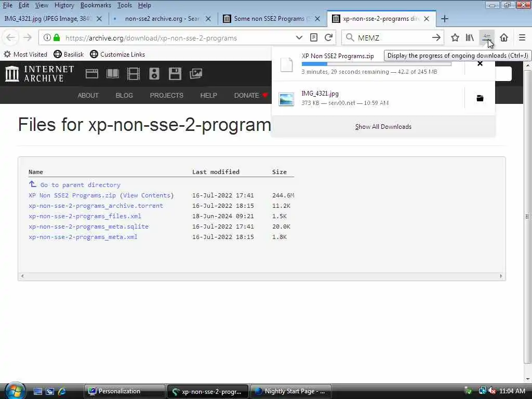532x399 pixels.
Task: Open Internet Archive Video film icon
Action: point(134,74)
